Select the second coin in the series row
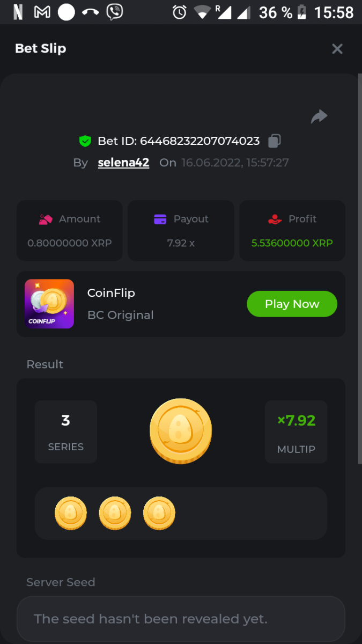This screenshot has height=644, width=362. (115, 514)
